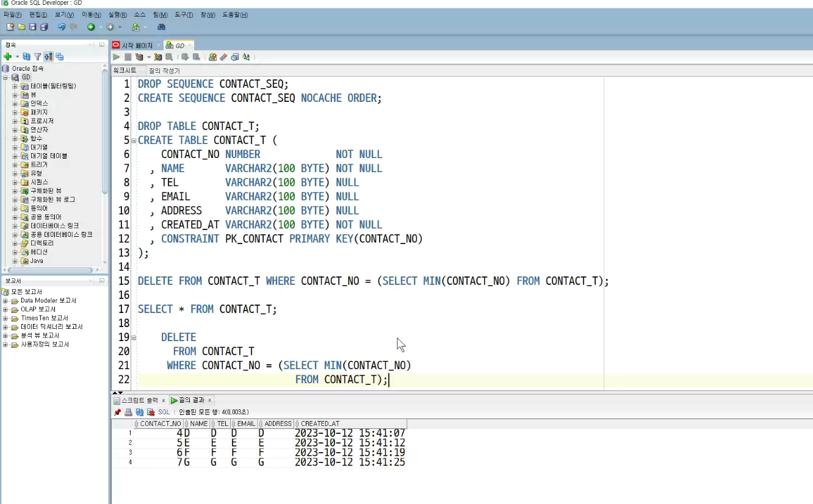Clear worksheet with the eraser icon

(223, 57)
